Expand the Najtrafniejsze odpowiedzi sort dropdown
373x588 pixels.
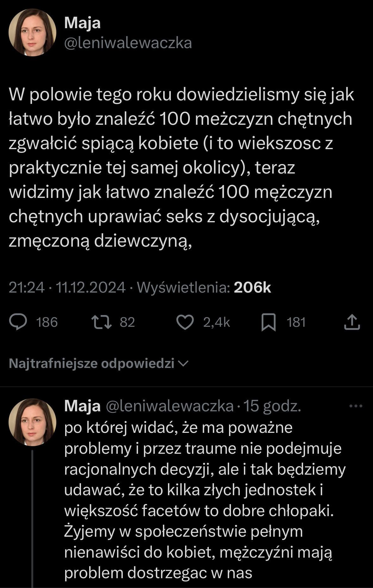click(x=92, y=364)
